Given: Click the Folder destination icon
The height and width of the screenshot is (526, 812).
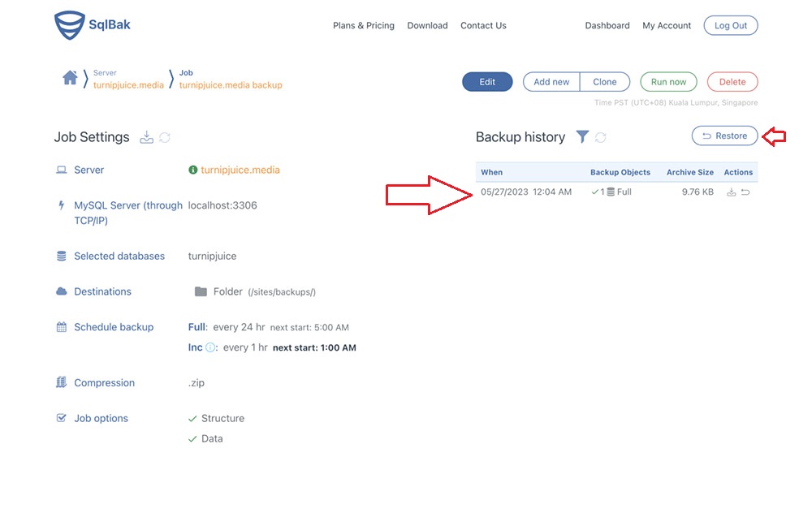Looking at the screenshot, I should click(x=201, y=291).
